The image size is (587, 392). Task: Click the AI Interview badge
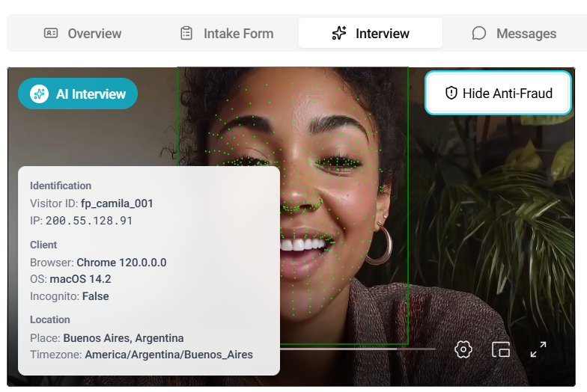coord(78,94)
